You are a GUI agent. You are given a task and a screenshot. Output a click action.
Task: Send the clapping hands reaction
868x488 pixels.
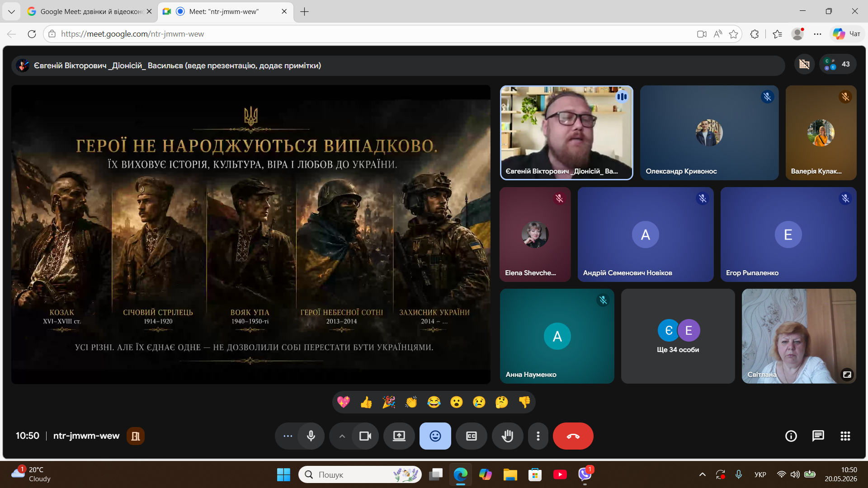pyautogui.click(x=411, y=402)
